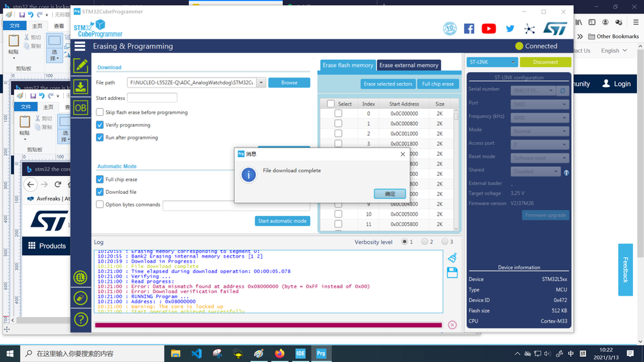
Task: Click the Windows Start button
Action: 10,354
